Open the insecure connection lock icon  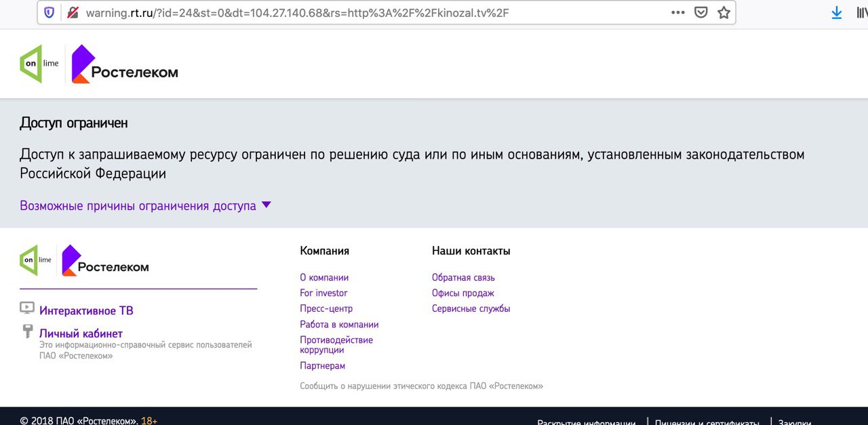pos(73,12)
